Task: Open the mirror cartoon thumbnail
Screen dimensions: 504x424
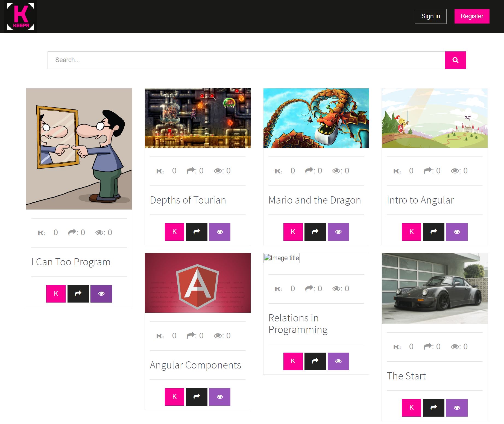Action: point(79,149)
